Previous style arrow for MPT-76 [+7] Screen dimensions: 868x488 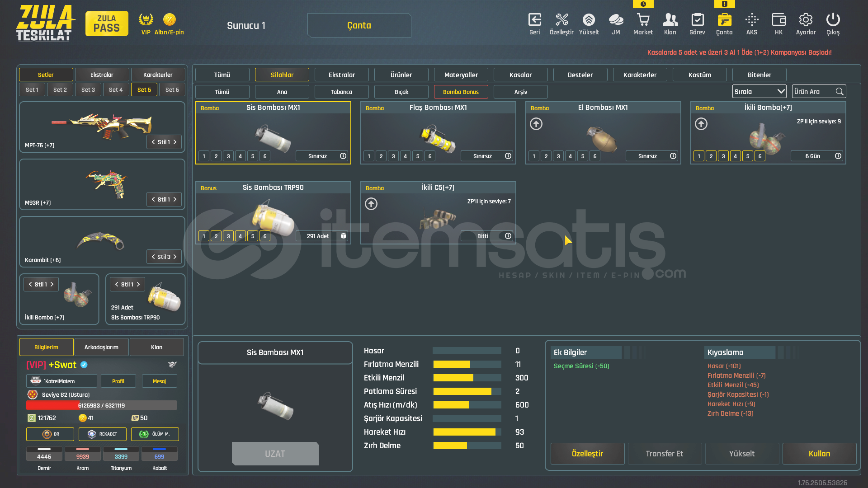coord(153,142)
